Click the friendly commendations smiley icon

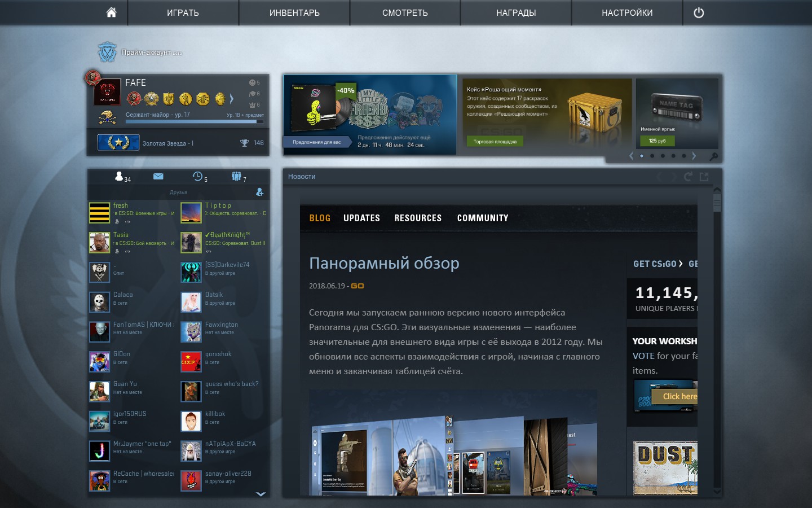(252, 82)
